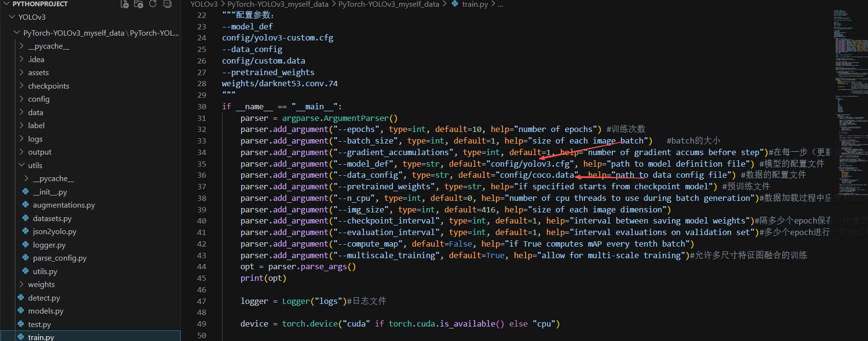The width and height of the screenshot is (868, 341).
Task: Click the Python icon beside json2yolo.py
Action: 26,231
